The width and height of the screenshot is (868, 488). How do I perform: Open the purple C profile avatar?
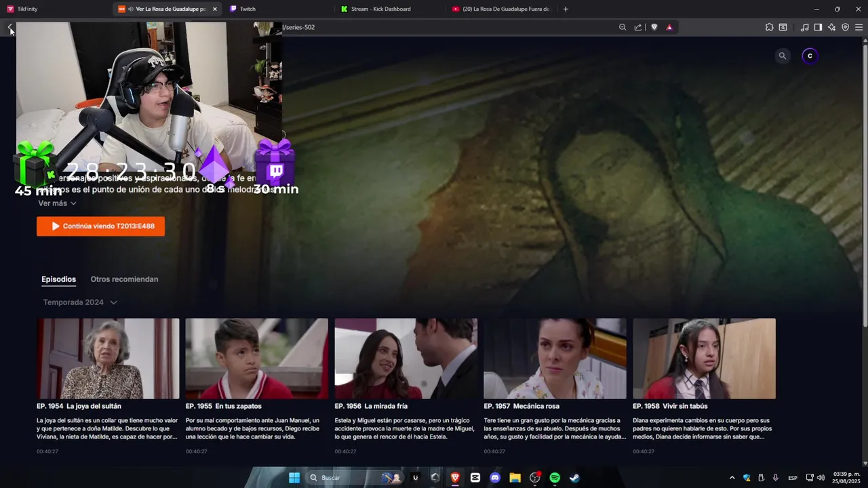pos(810,56)
